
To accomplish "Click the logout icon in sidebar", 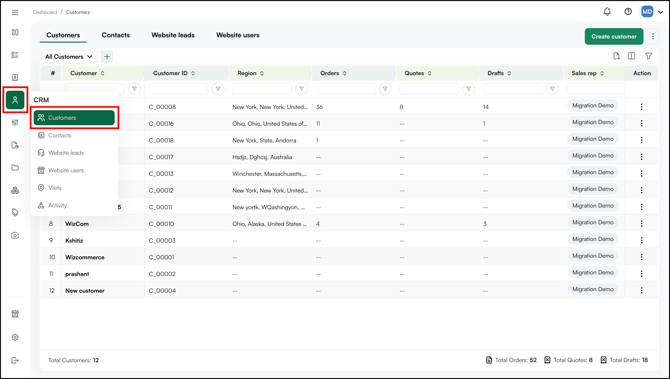I will [15, 360].
